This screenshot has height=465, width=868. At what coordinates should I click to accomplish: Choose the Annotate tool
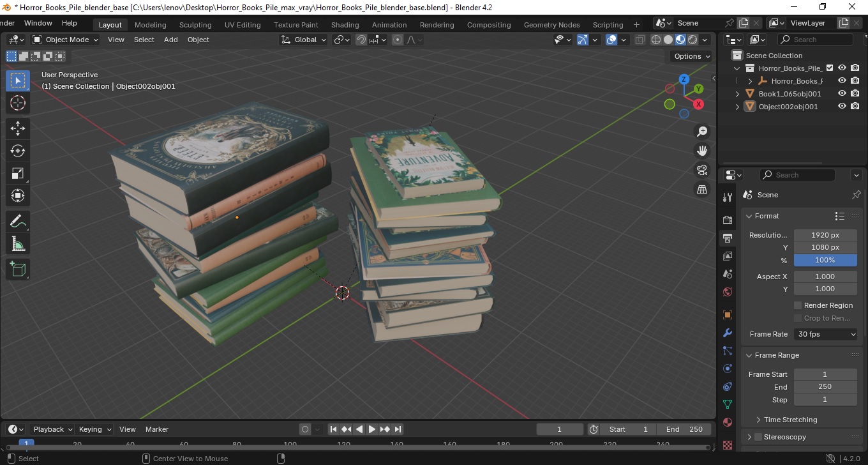pos(18,222)
